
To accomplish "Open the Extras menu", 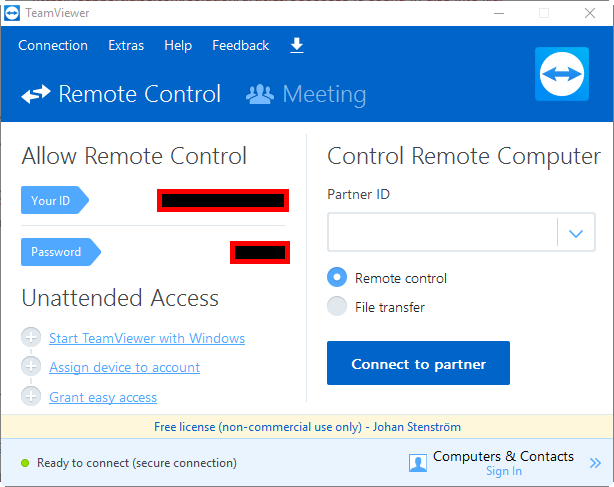I will click(x=126, y=45).
